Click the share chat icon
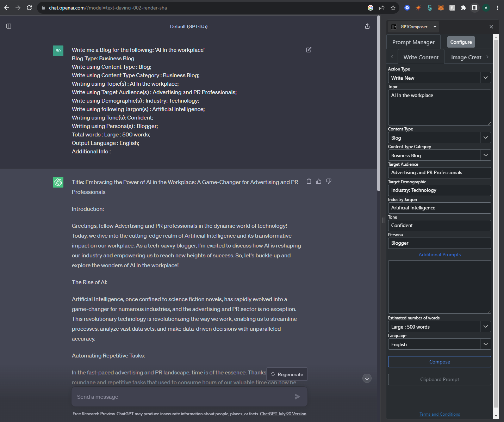The height and width of the screenshot is (422, 504). tap(367, 26)
